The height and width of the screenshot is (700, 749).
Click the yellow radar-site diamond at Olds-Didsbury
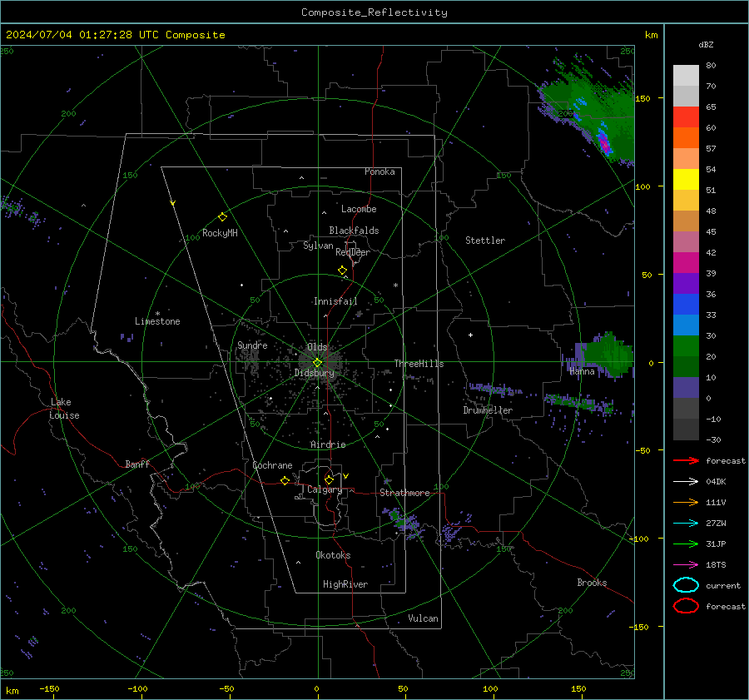317,363
